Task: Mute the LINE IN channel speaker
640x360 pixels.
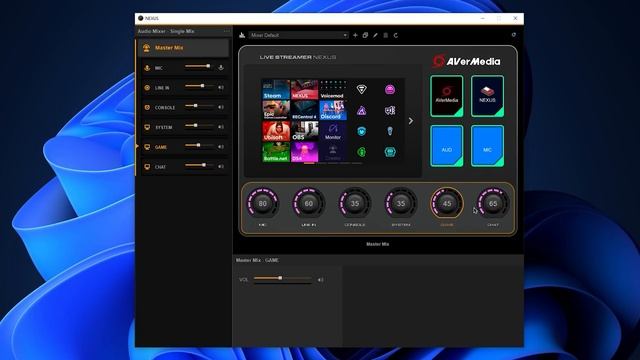Action: pos(221,87)
